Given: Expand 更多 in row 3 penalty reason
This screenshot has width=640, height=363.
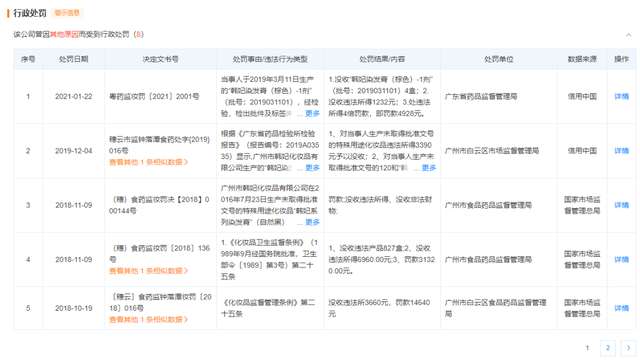Looking at the screenshot, I should click(312, 222).
